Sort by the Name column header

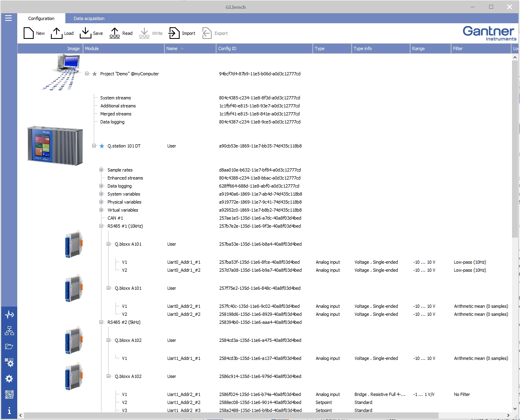click(172, 48)
